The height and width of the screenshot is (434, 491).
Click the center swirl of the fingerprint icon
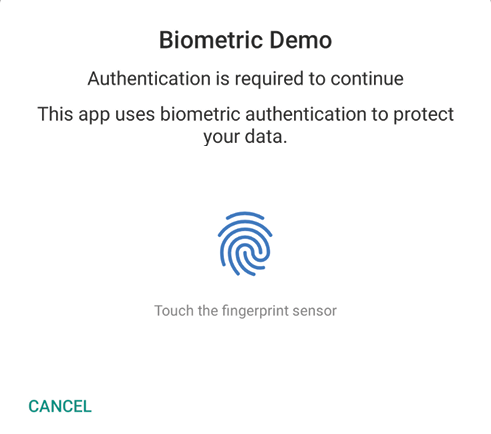(x=248, y=255)
